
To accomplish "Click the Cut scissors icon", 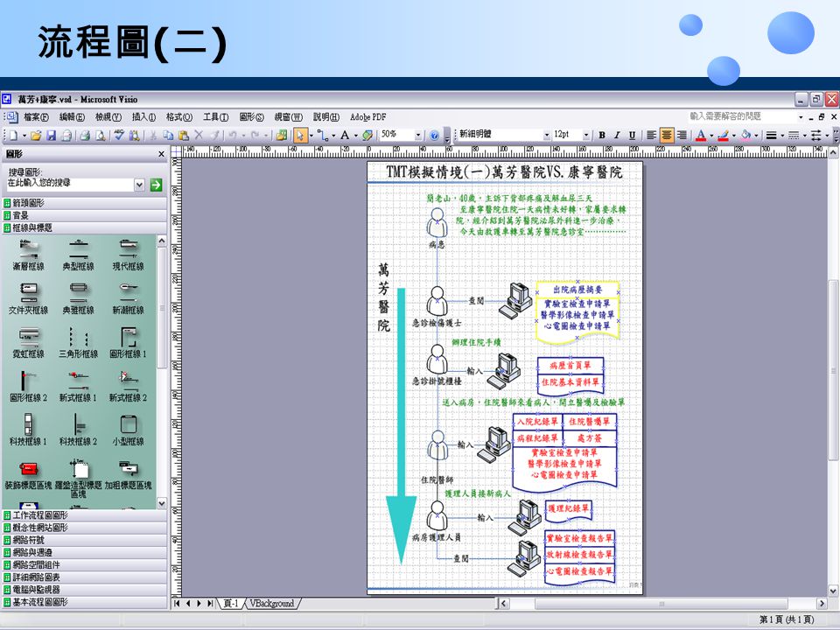I will pyautogui.click(x=152, y=136).
